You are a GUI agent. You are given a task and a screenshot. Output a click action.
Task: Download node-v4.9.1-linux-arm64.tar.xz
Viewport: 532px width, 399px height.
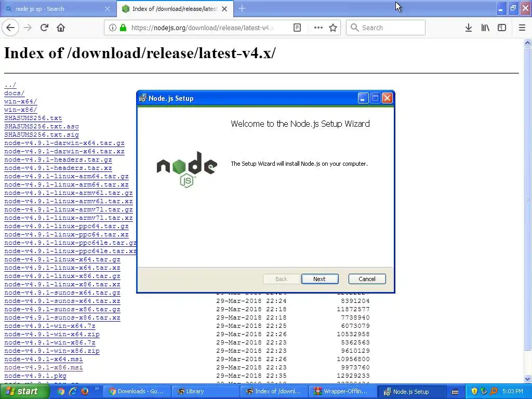66,184
